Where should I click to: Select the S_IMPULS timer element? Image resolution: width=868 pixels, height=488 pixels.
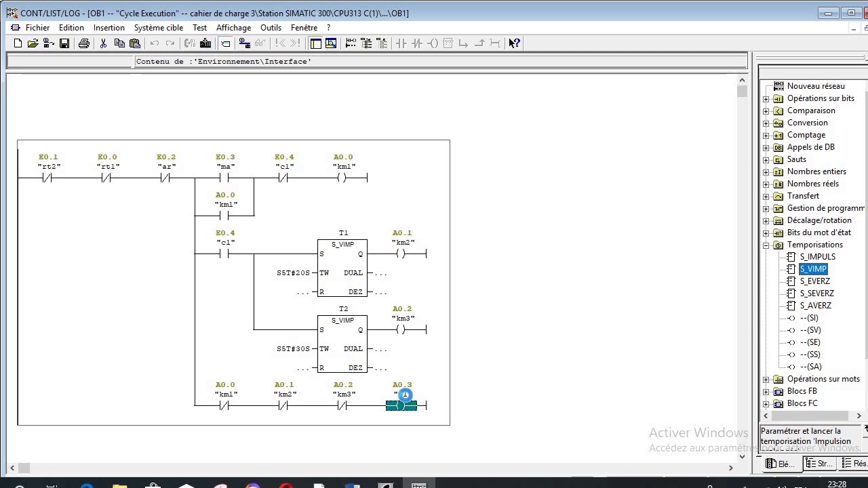[817, 257]
